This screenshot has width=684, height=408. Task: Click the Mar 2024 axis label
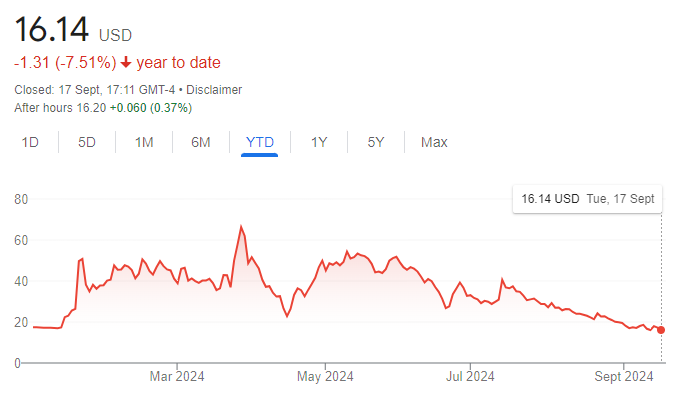coord(177,377)
